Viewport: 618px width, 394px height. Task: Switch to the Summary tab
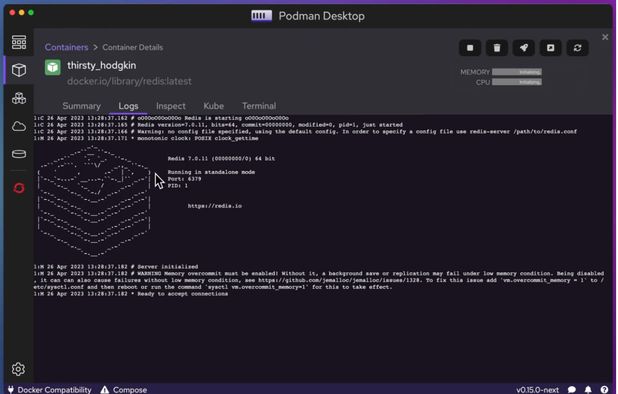[x=82, y=106]
